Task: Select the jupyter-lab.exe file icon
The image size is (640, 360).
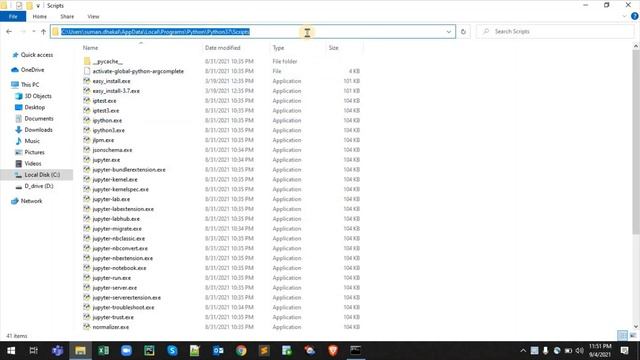Action: coord(87,199)
